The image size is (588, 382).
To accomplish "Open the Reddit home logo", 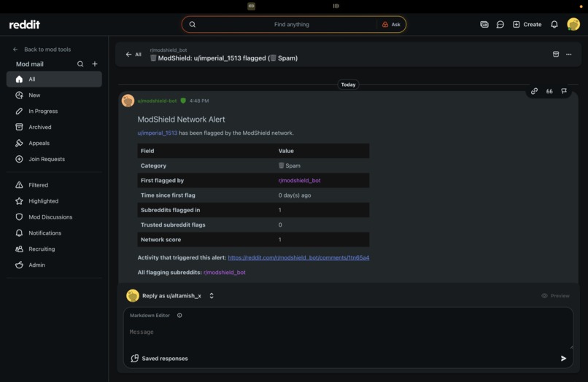I will (24, 25).
